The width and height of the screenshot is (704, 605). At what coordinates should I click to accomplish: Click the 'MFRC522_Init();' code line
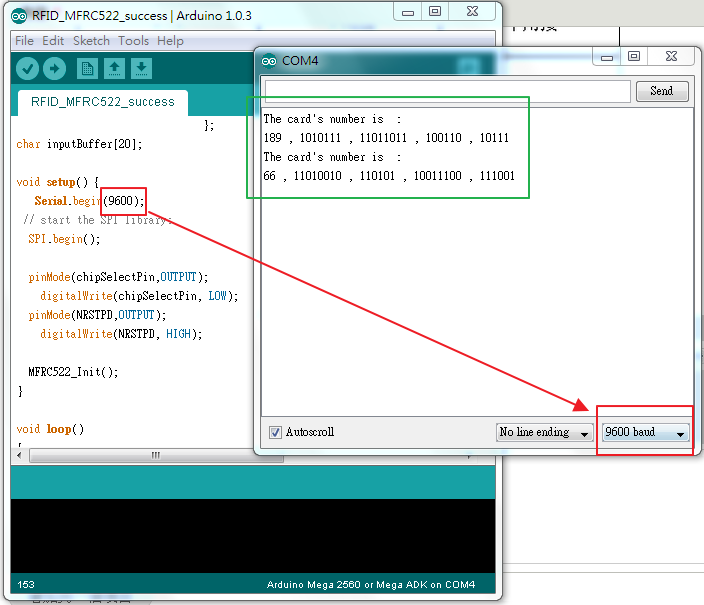coord(73,372)
